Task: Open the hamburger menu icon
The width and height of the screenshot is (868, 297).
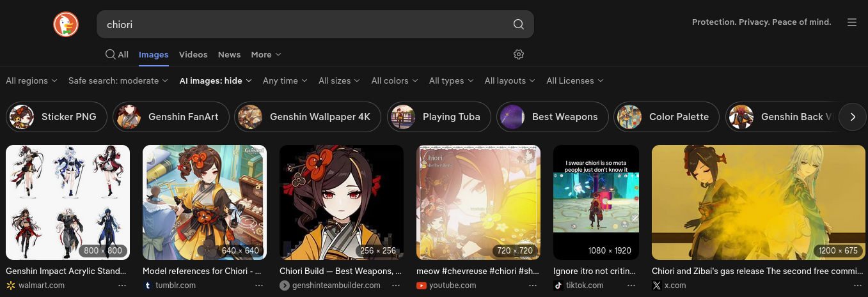Action: 852,22
